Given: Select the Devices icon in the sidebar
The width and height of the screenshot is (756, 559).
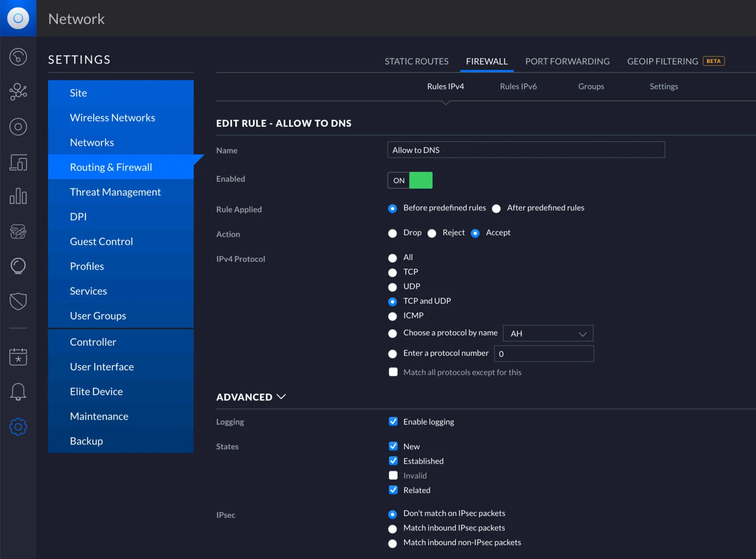Looking at the screenshot, I should click(x=18, y=127).
